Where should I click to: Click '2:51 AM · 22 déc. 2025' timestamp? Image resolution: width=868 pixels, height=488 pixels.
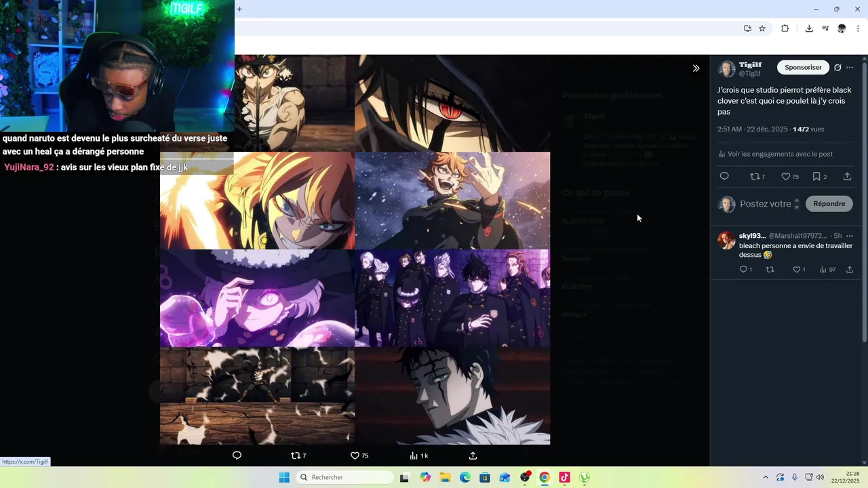[x=753, y=129]
